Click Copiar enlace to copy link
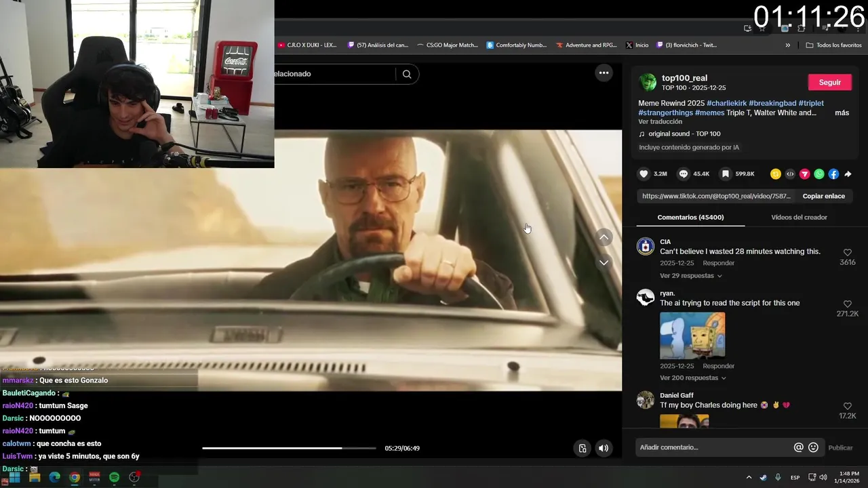 823,196
